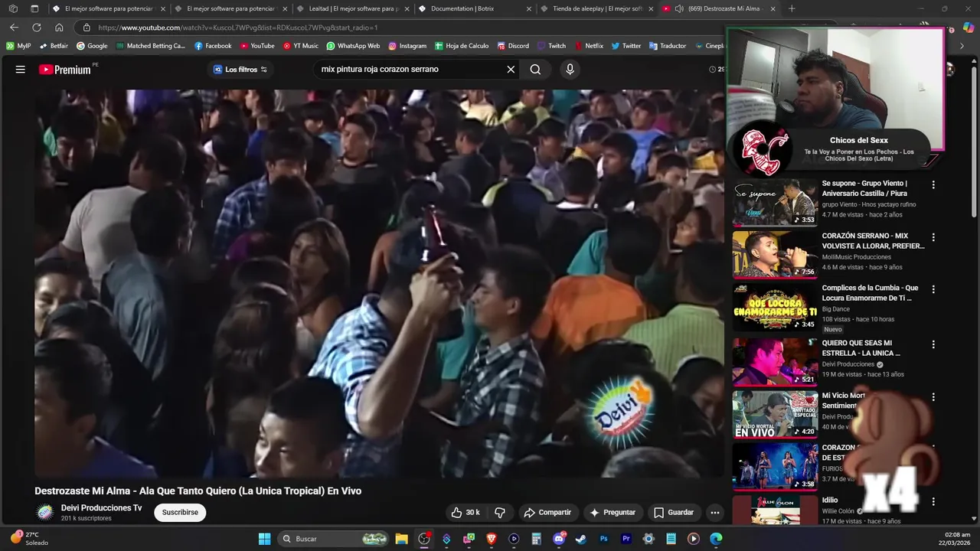Viewport: 980px width, 551px height.
Task: Open File Explorer from taskbar
Action: [x=401, y=539]
